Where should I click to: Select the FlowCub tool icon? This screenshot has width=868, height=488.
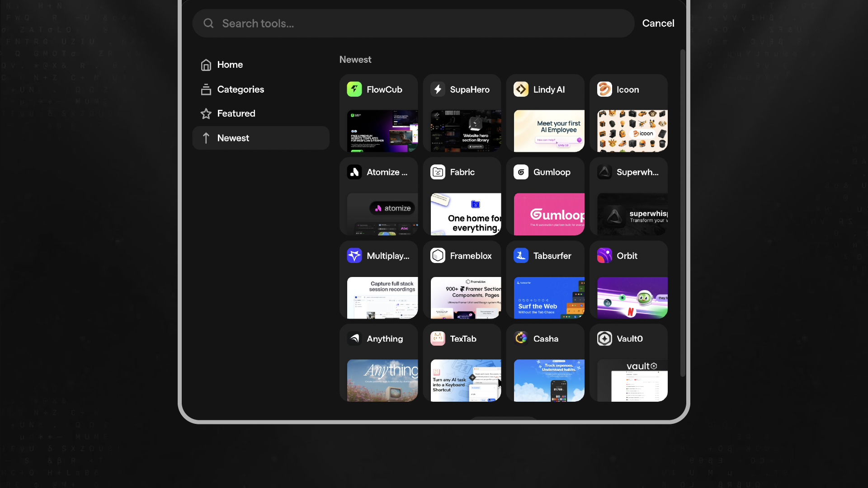point(354,89)
